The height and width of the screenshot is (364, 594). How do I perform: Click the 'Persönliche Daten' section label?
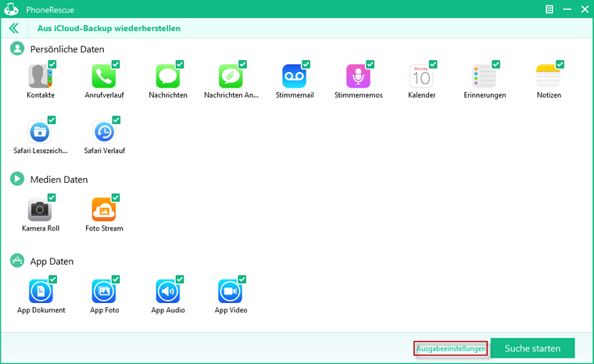click(x=67, y=49)
